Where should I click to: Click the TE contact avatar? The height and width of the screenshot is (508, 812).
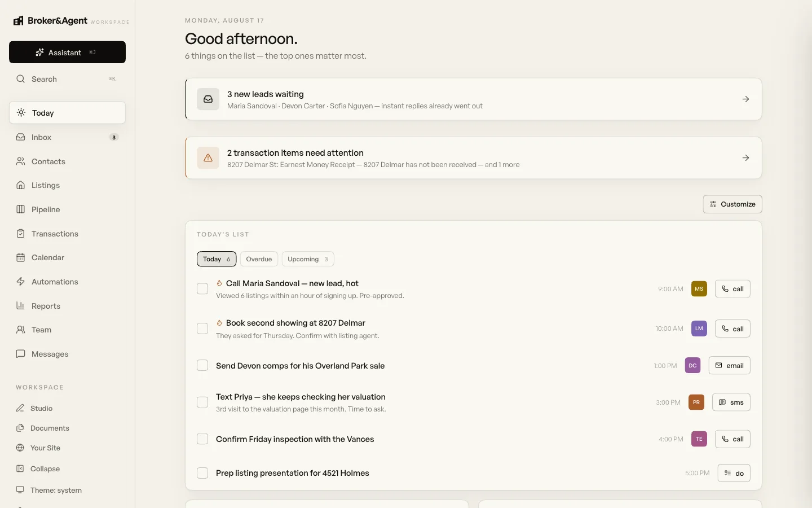click(x=699, y=439)
